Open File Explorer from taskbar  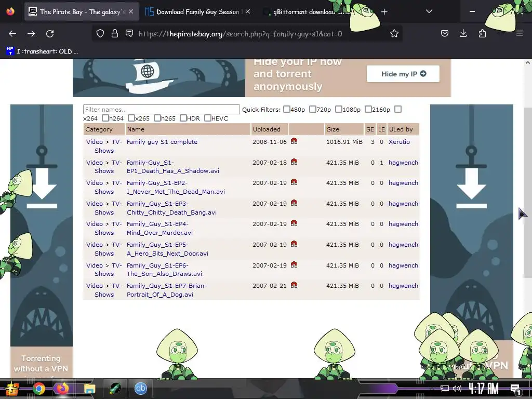coord(89,389)
